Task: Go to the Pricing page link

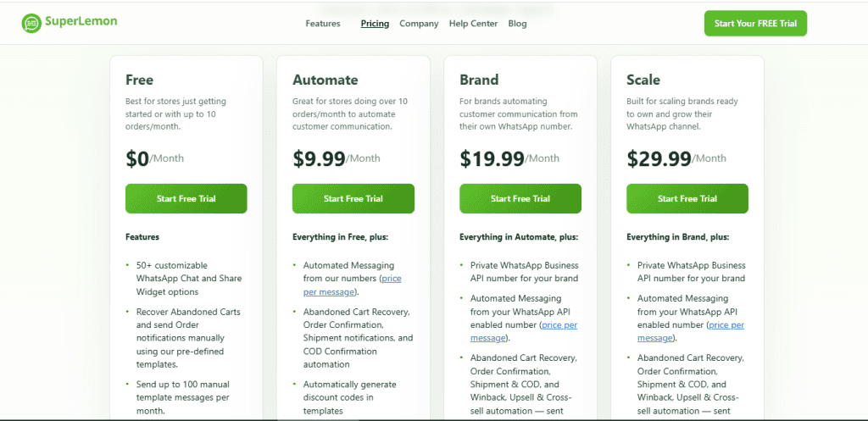Action: point(375,24)
